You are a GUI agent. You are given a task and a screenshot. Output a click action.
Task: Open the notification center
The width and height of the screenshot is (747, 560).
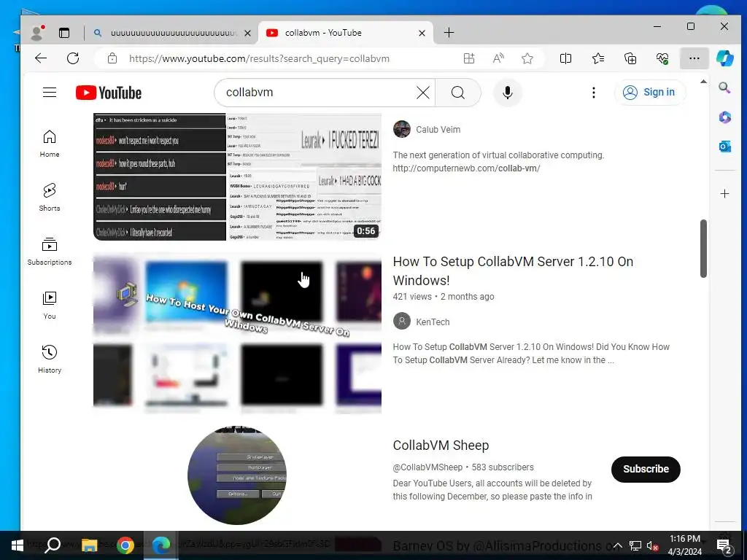[724, 545]
